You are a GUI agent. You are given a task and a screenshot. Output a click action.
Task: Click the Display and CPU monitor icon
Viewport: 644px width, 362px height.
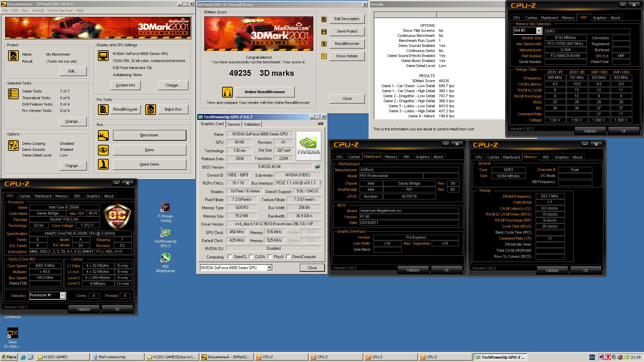(103, 55)
